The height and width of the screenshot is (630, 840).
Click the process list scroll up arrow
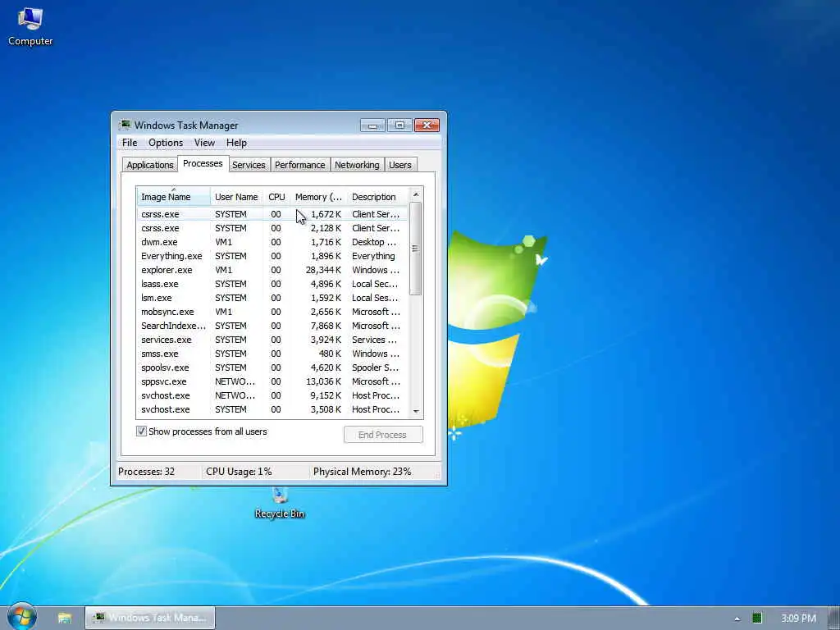[416, 194]
